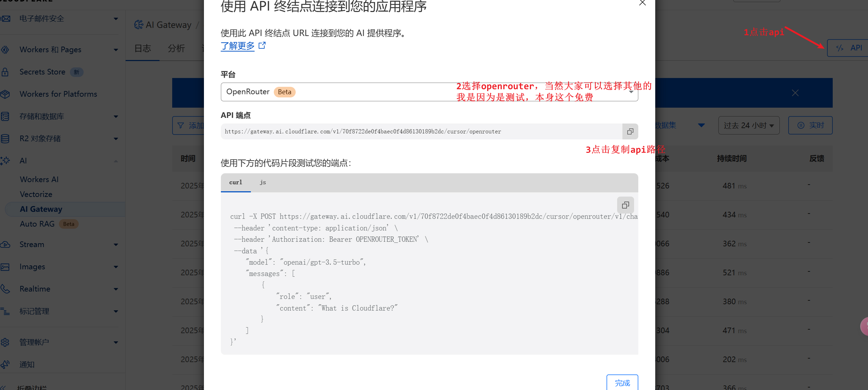This screenshot has width=868, height=390.
Task: Open the 过去 24 小时 time range dropdown
Action: (749, 125)
